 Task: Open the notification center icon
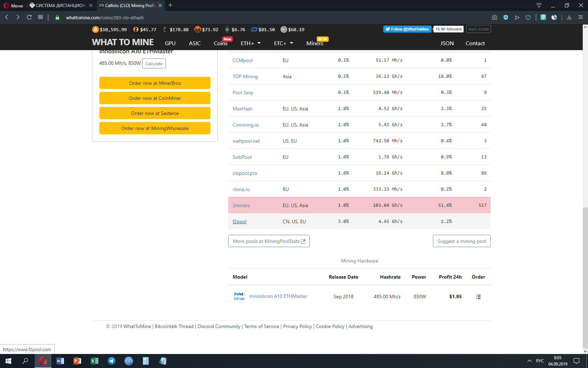(576, 361)
